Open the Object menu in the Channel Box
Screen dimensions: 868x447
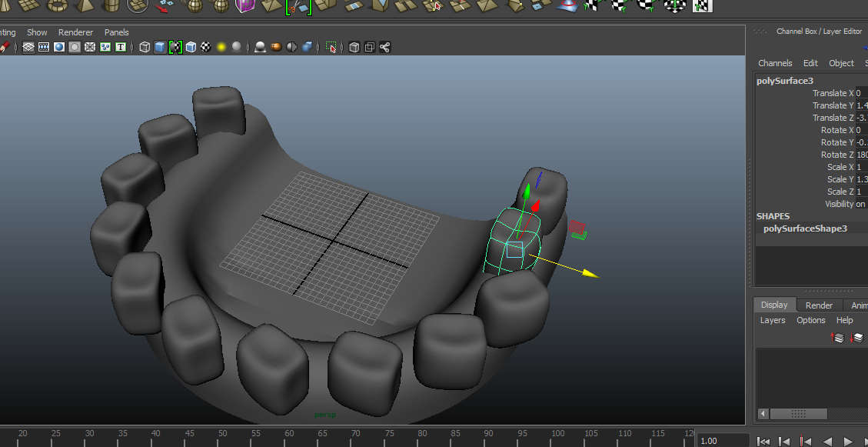coord(841,63)
